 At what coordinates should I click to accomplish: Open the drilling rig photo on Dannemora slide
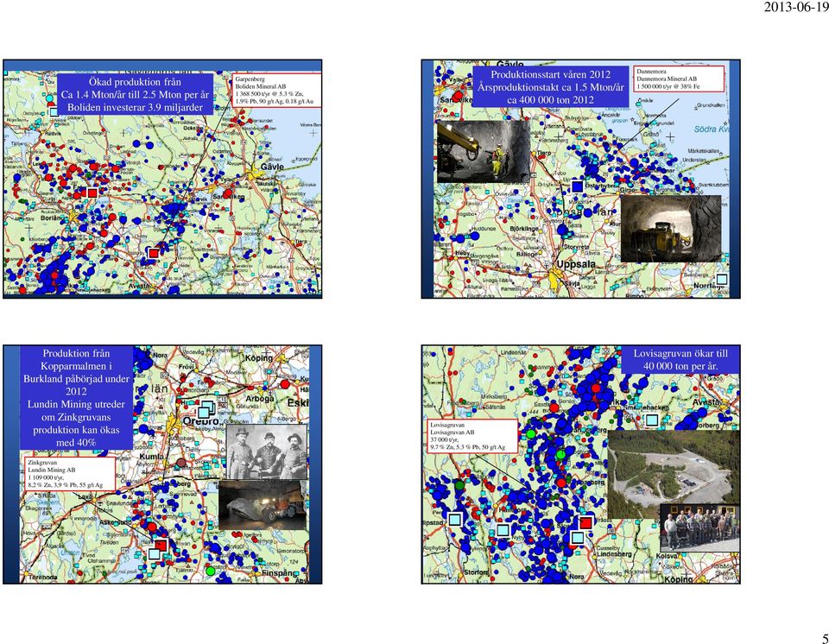click(x=484, y=152)
